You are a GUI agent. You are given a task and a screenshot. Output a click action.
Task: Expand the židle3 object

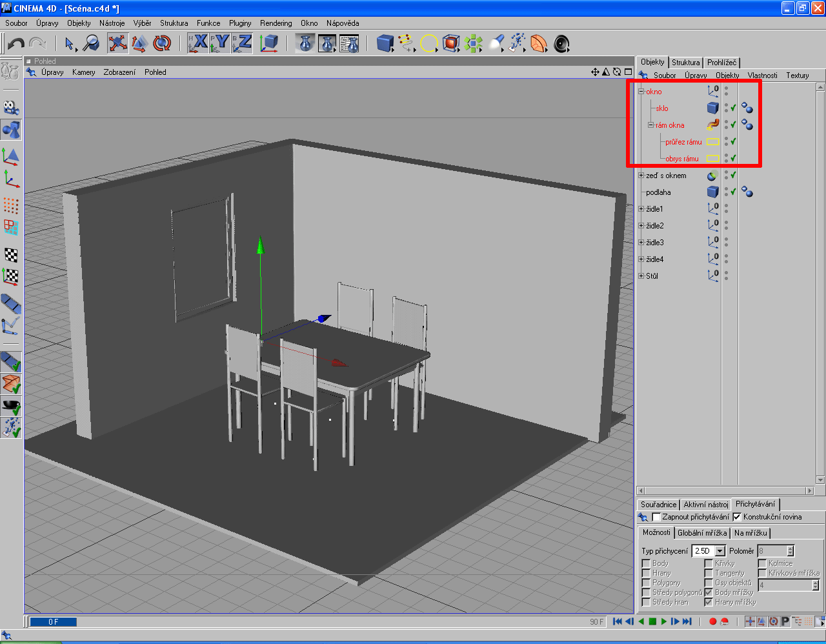[641, 243]
